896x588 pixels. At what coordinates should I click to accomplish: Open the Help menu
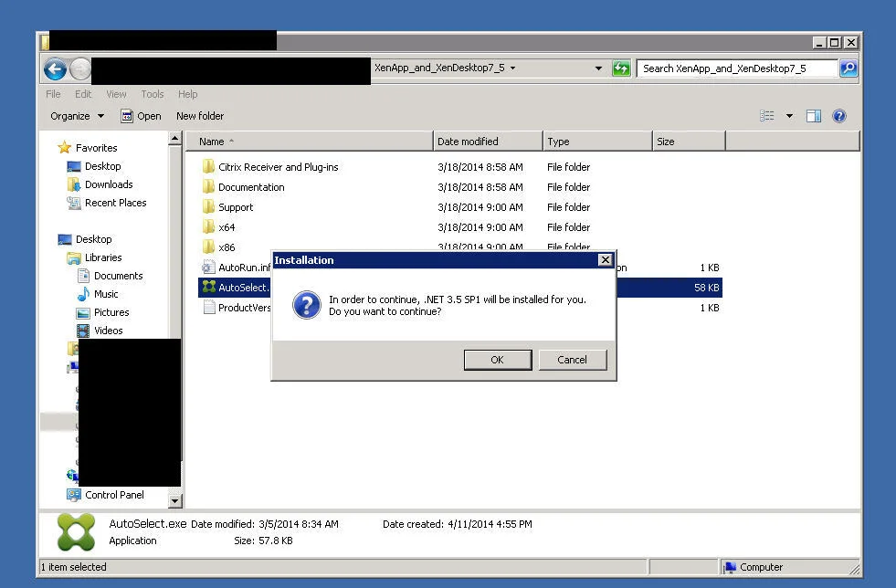tap(187, 94)
